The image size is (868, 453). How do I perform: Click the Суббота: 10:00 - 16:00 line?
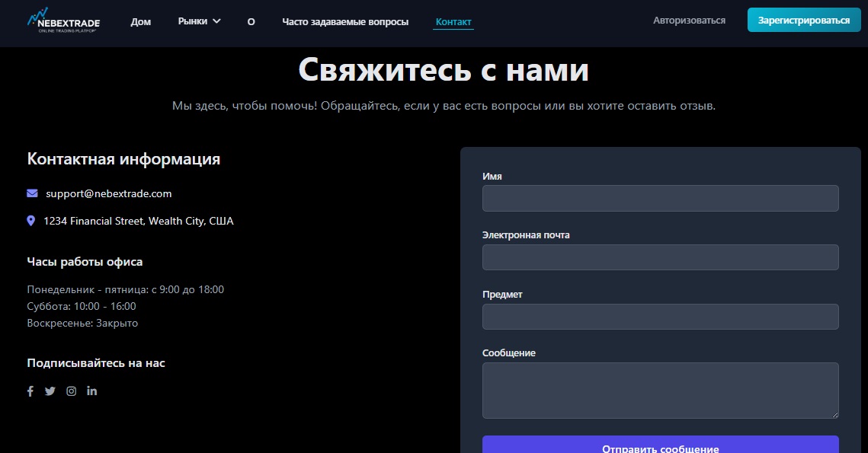point(82,306)
